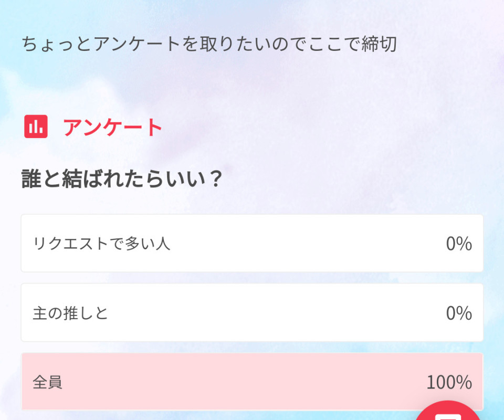Tap the 0% value beside 主の推しと

[x=459, y=313]
